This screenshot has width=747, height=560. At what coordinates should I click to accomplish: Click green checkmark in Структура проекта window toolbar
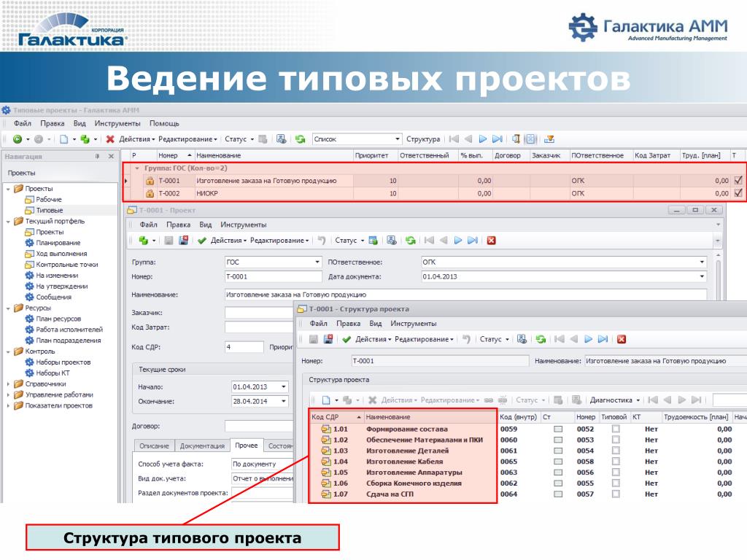click(347, 339)
